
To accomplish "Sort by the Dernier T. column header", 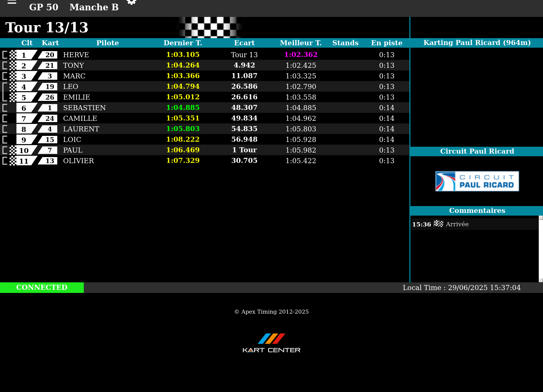I will (x=183, y=43).
